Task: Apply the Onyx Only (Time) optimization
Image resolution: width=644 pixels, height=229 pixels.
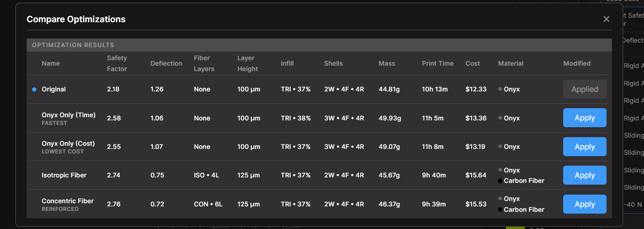Action: pyautogui.click(x=584, y=118)
